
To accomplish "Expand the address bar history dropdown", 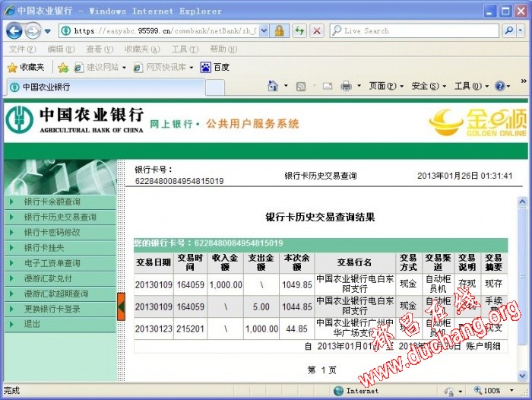I will pyautogui.click(x=264, y=31).
